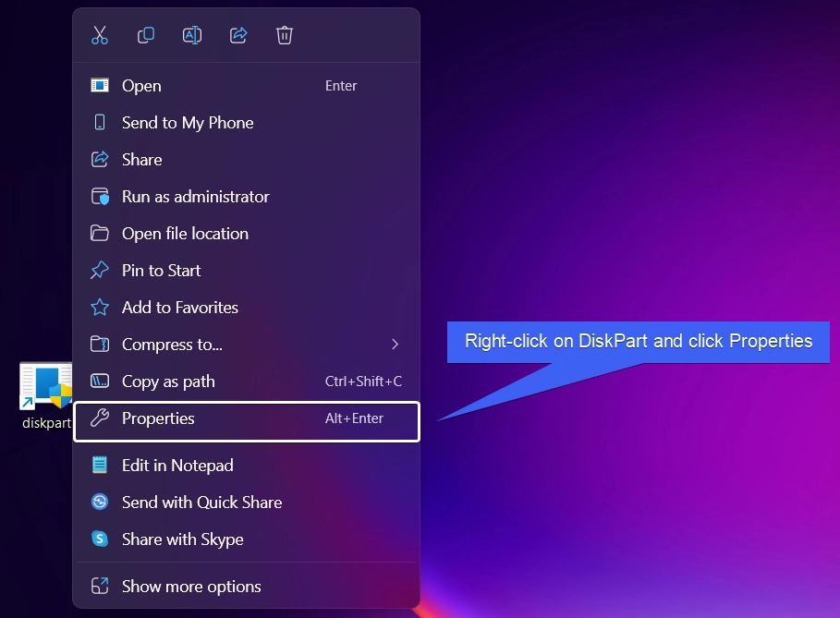Click the Share arrow icon in top row
Screen dimensions: 840x618
coord(237,35)
